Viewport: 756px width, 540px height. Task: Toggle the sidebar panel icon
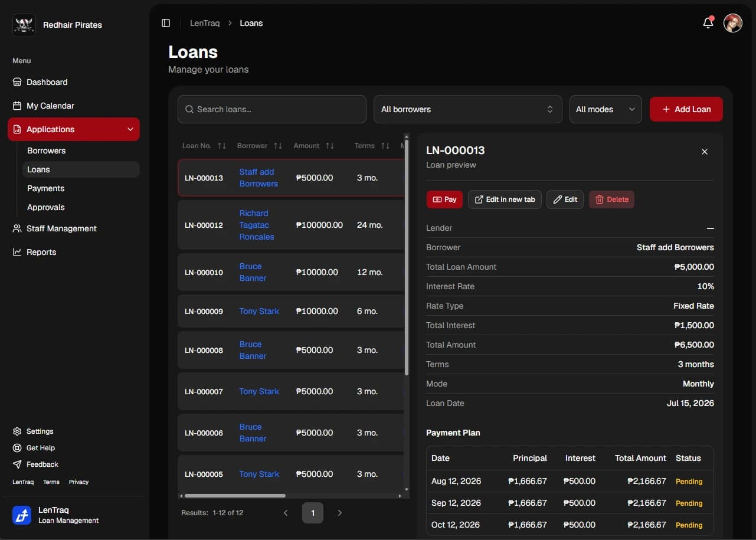166,23
